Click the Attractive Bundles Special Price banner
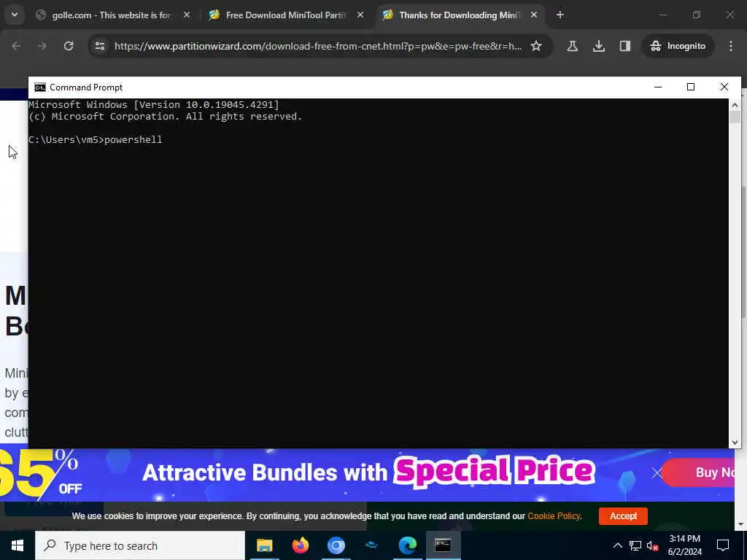 pos(368,472)
